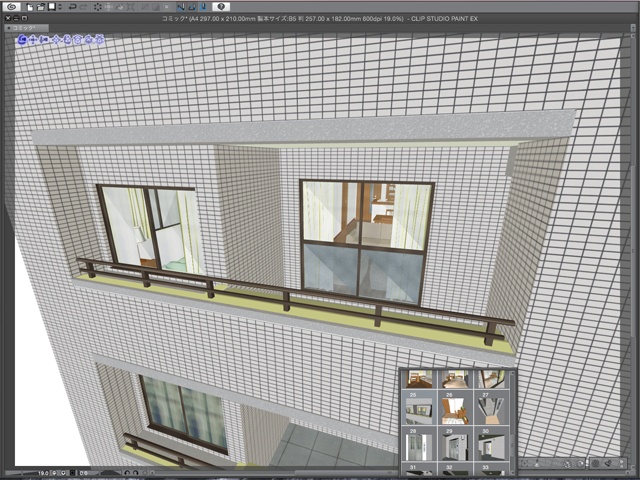
Task: Undo the last action
Action: click(73, 7)
